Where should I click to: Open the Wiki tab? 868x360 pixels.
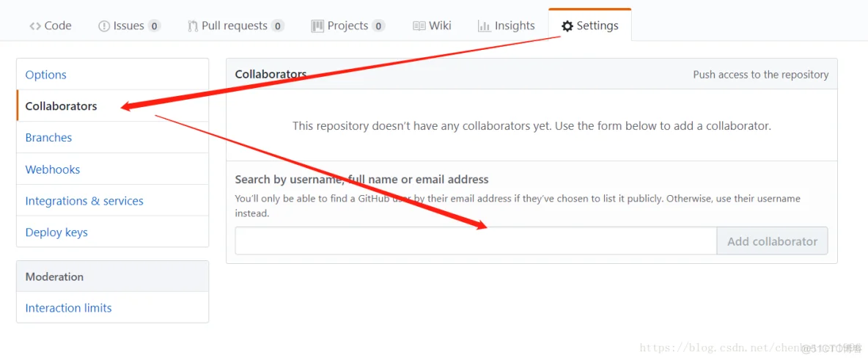433,26
